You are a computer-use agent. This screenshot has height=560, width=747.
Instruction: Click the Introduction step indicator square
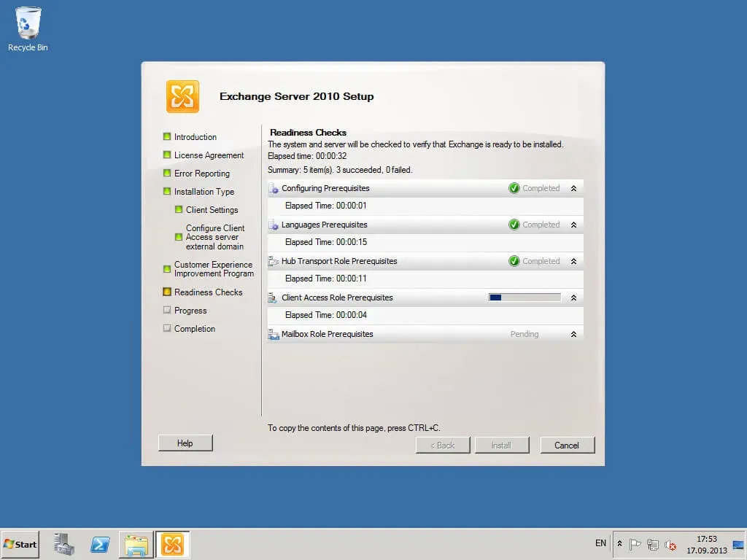tap(167, 136)
